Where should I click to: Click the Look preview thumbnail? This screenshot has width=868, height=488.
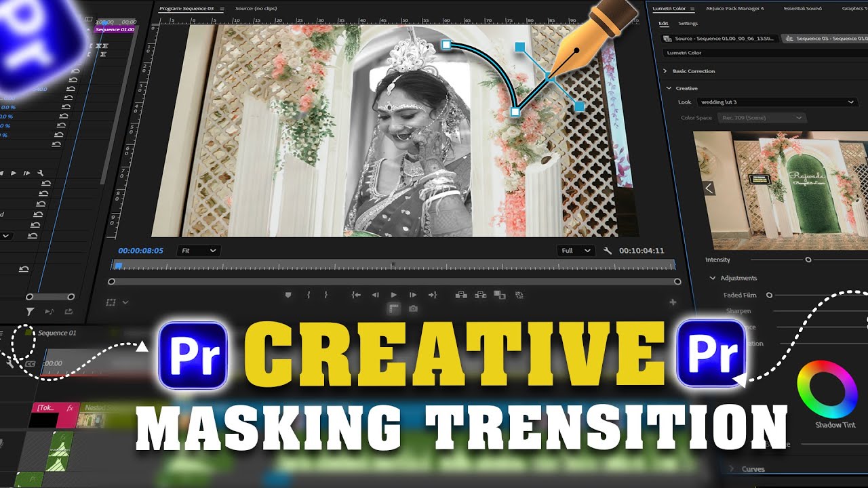781,190
